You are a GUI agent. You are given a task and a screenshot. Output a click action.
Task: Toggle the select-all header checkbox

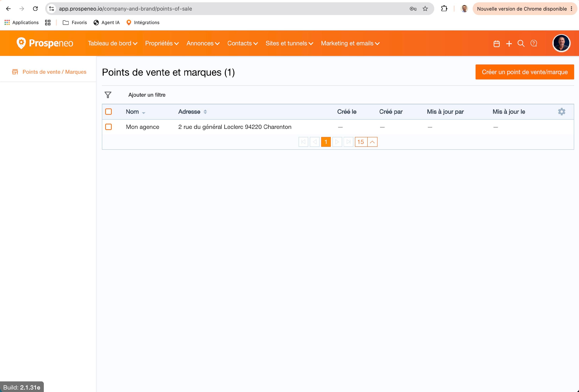[108, 112]
